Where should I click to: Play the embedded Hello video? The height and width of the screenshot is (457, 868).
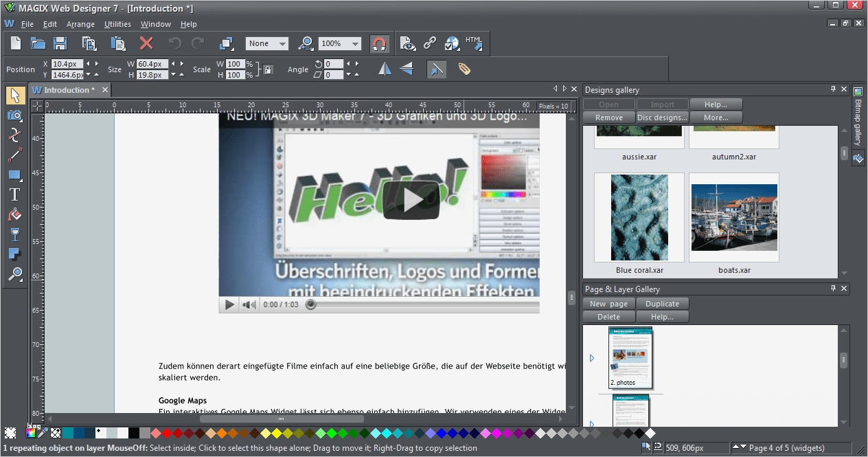click(x=411, y=199)
